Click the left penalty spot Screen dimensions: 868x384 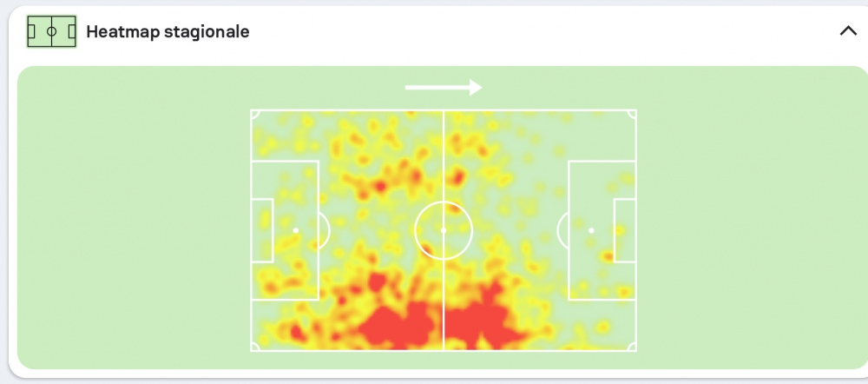point(296,230)
